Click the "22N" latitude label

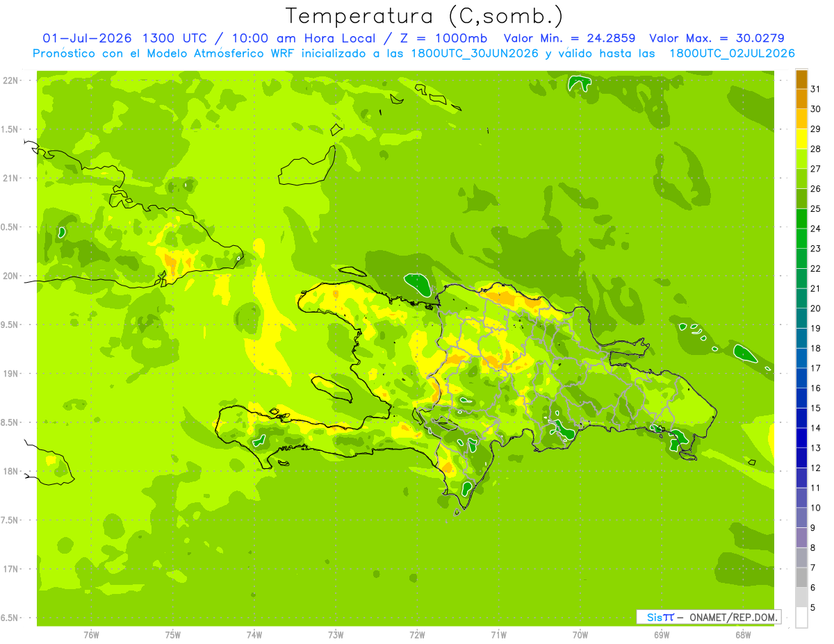click(11, 81)
